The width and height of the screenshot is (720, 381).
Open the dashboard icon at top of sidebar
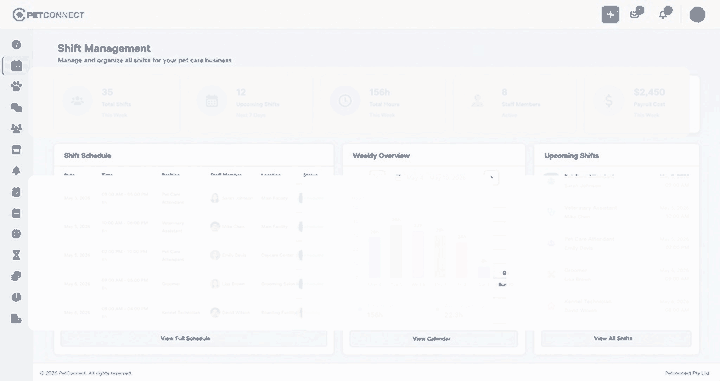(17, 45)
